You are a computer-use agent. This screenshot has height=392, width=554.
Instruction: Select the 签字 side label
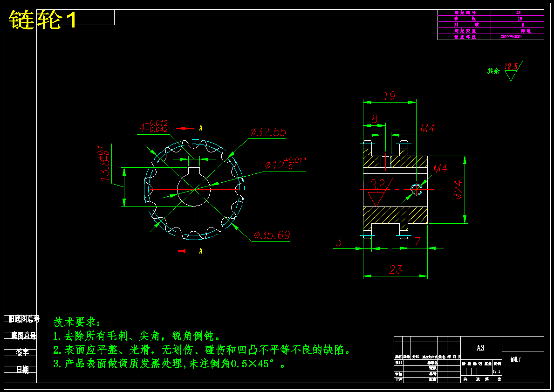(23, 352)
